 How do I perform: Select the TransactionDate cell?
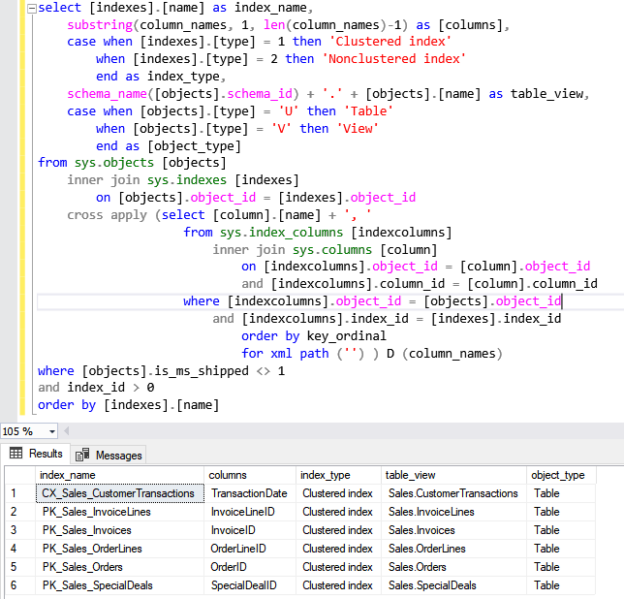(x=250, y=493)
